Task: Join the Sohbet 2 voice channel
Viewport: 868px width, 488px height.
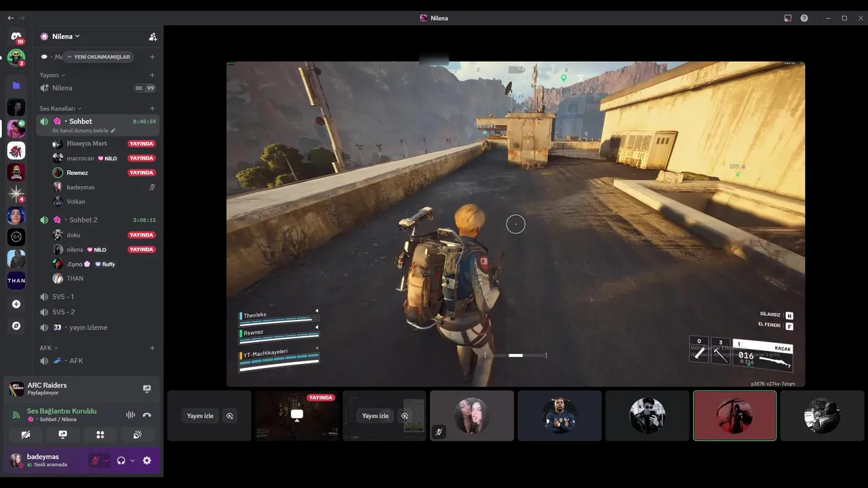Action: tap(98, 220)
